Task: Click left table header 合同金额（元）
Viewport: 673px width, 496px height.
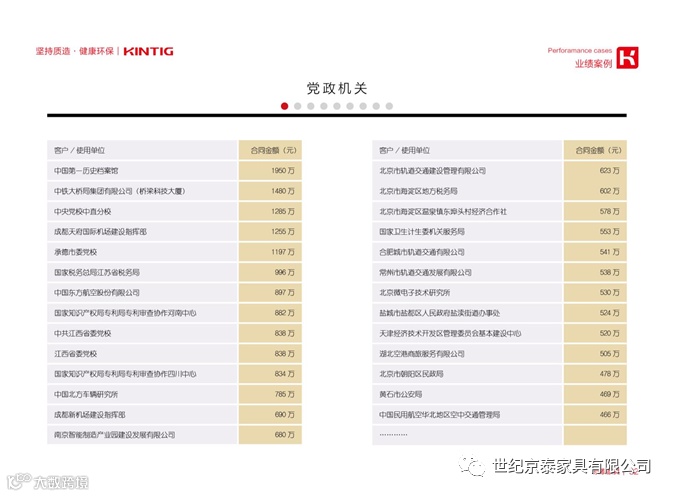Action: coord(273,150)
